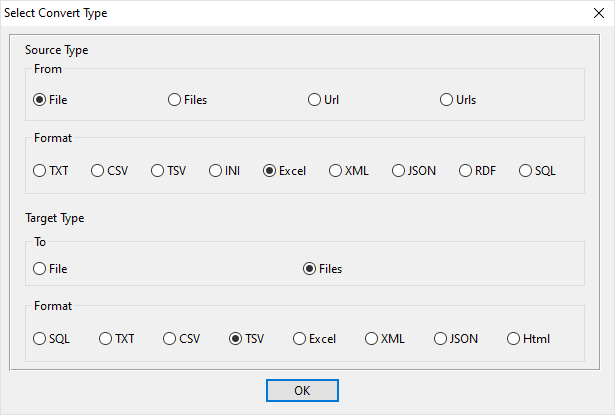This screenshot has height=415, width=615.
Task: Select TXT target format
Action: coord(106,339)
